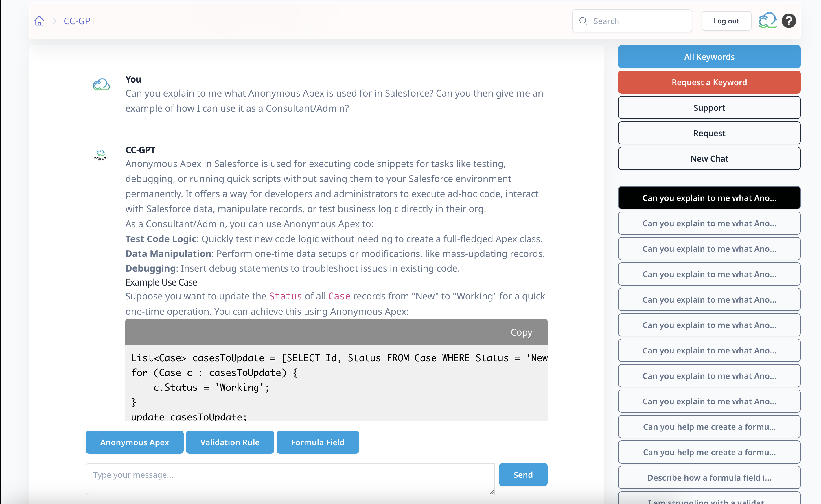This screenshot has height=504, width=821.
Task: Click the search magnifier icon
Action: pos(583,21)
